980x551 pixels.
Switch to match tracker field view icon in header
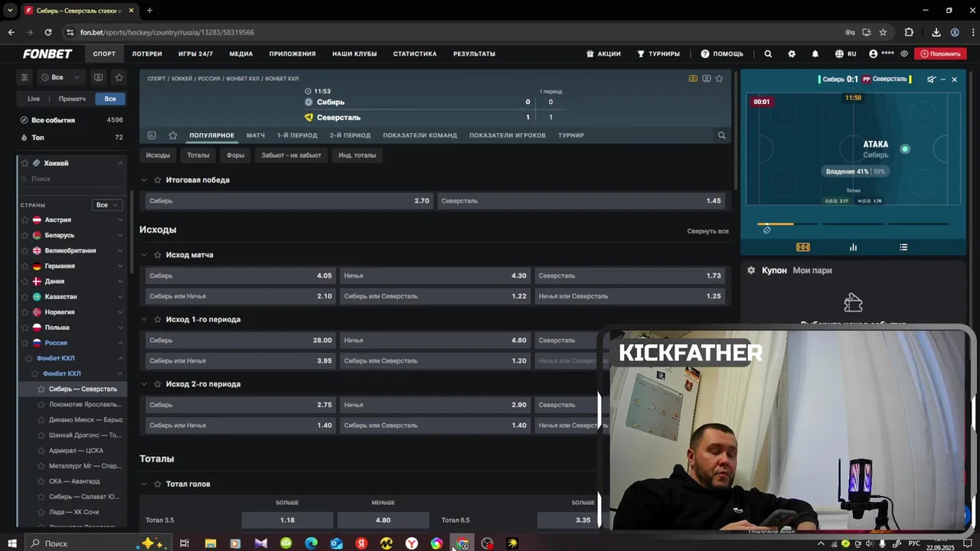(693, 79)
